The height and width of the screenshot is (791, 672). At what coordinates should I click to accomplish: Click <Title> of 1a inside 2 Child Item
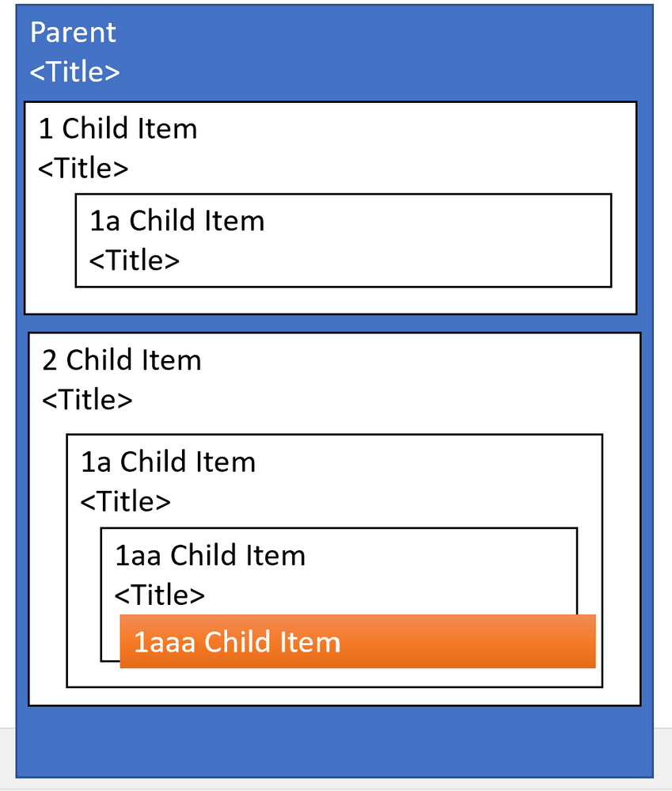[126, 501]
